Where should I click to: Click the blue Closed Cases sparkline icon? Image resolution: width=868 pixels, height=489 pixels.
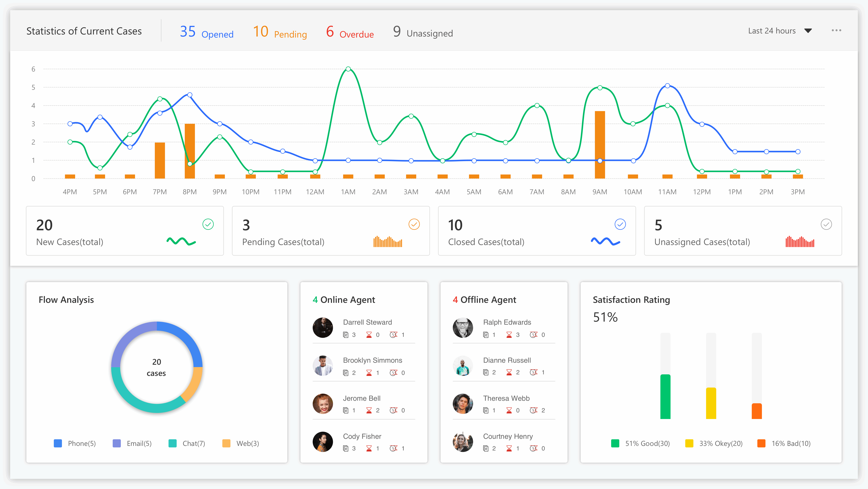pos(605,241)
